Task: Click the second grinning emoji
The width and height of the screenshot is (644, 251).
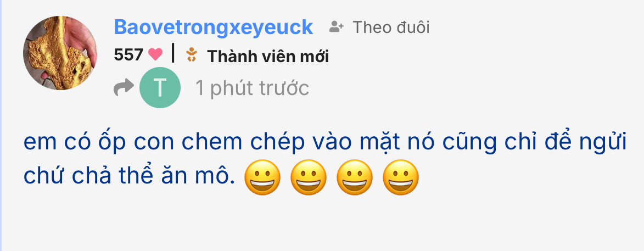Action: [x=309, y=177]
